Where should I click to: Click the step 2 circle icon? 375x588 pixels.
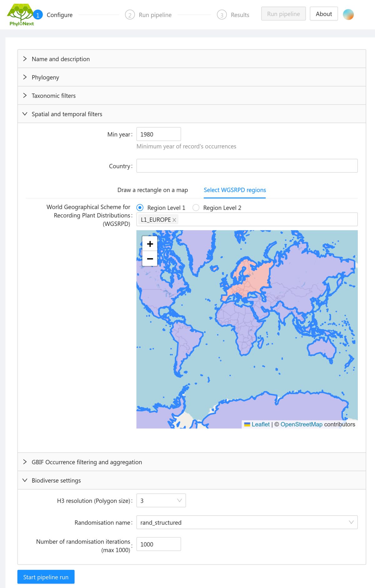click(x=130, y=15)
